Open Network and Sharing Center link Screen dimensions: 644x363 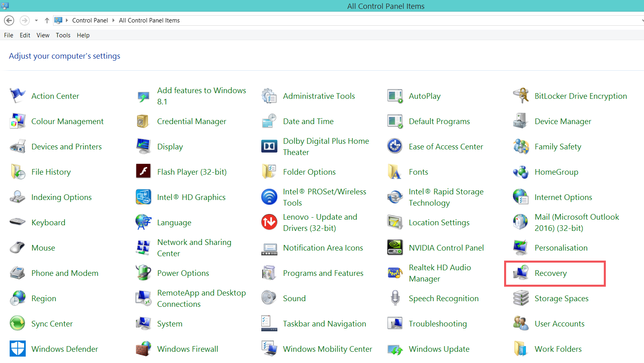pos(194,248)
